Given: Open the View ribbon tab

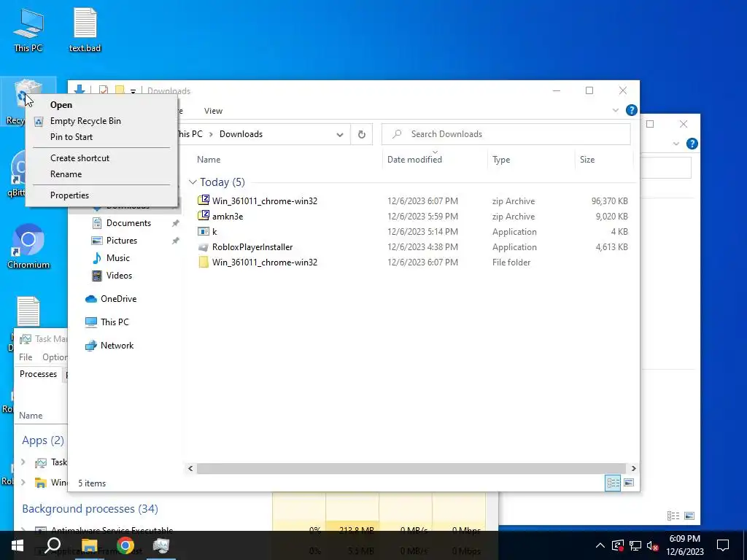Looking at the screenshot, I should point(213,111).
